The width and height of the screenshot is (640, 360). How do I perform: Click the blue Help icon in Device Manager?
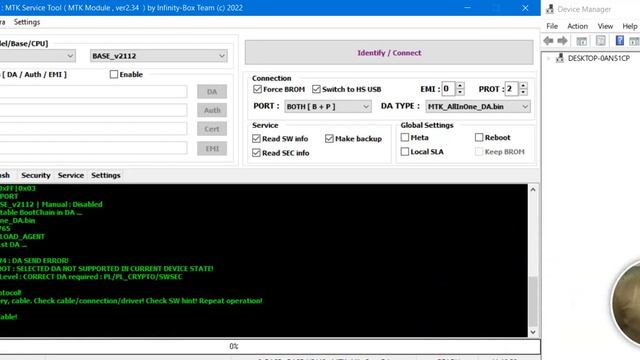(x=620, y=40)
